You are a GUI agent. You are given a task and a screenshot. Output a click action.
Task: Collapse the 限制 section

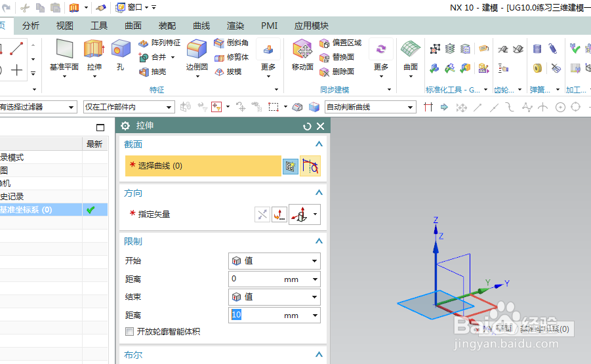tap(319, 241)
